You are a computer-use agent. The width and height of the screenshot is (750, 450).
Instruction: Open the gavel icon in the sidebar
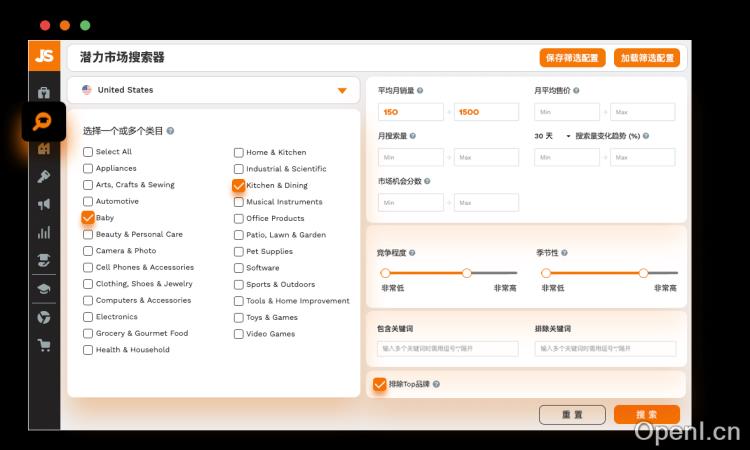(x=44, y=176)
